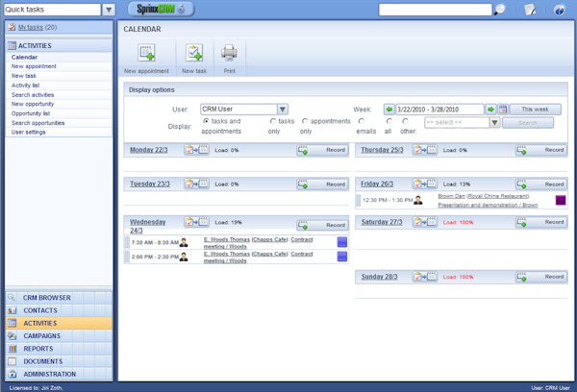Open CRM Browser module

[59, 298]
